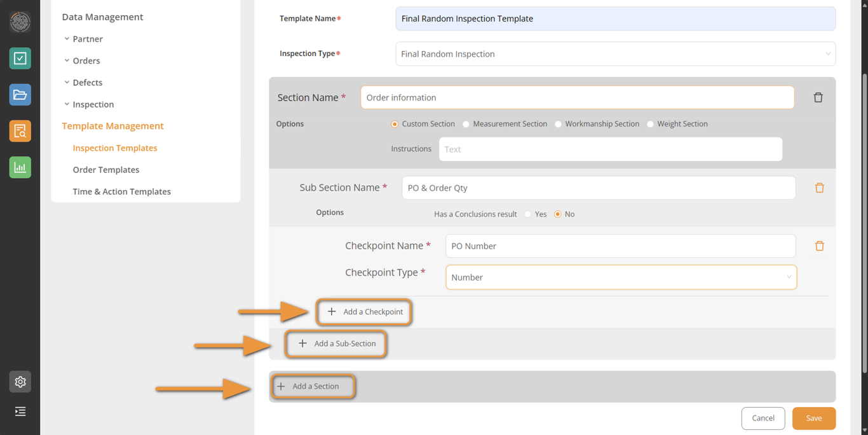The image size is (868, 435).
Task: Open the blue folder icon in sidebar
Action: click(20, 95)
